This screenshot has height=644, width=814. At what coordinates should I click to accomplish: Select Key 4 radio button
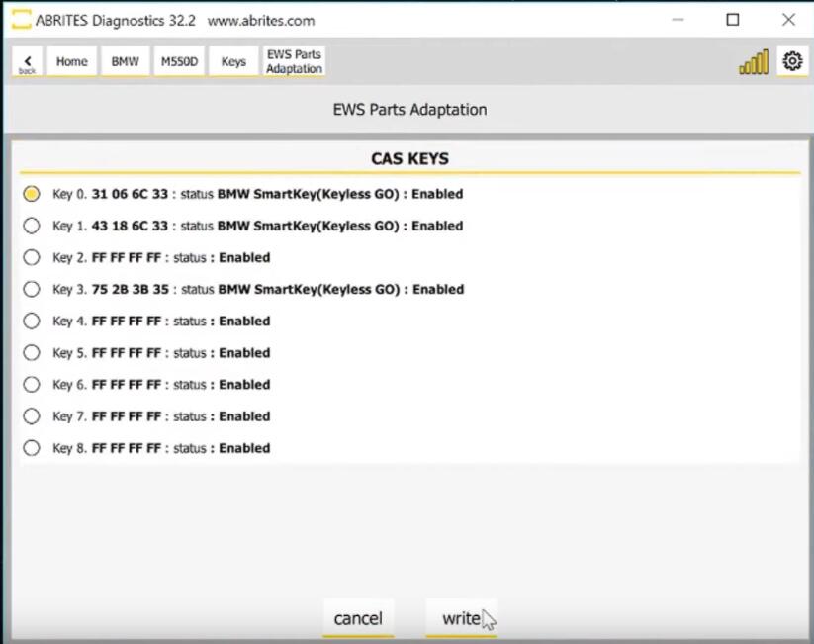coord(31,321)
